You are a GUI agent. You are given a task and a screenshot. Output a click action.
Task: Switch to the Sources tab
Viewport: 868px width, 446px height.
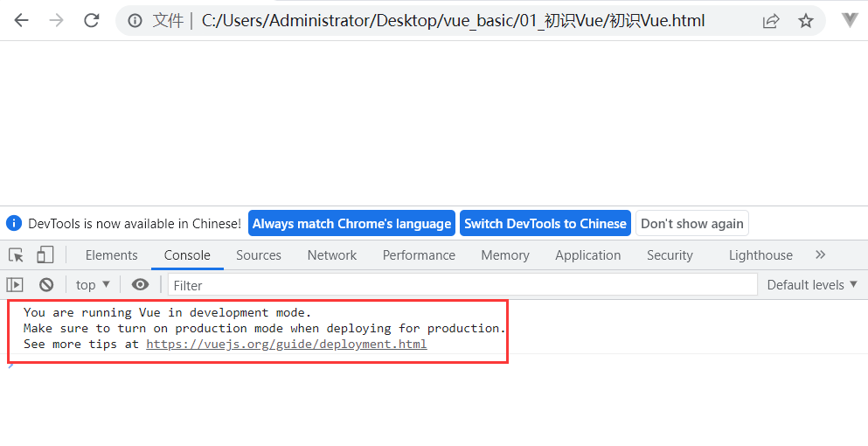259,254
